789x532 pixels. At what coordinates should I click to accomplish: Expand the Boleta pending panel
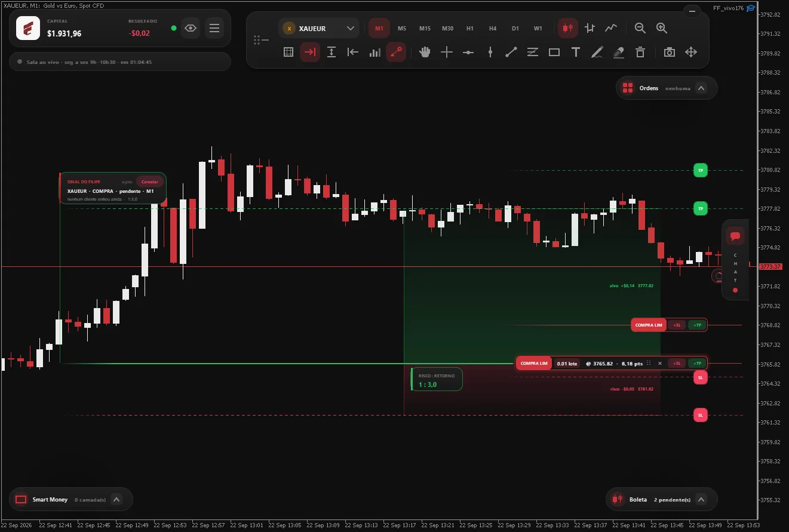[701, 499]
